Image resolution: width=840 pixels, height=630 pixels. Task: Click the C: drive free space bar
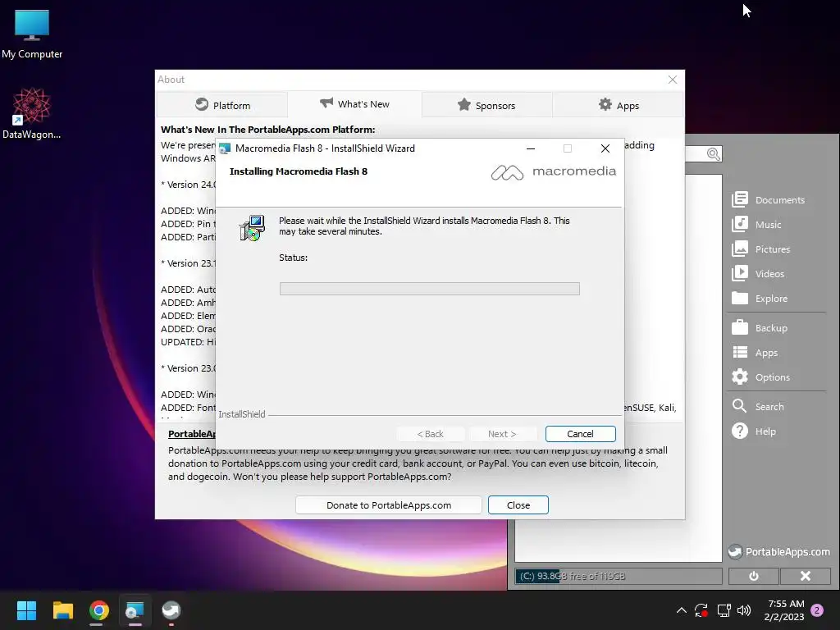pos(619,577)
